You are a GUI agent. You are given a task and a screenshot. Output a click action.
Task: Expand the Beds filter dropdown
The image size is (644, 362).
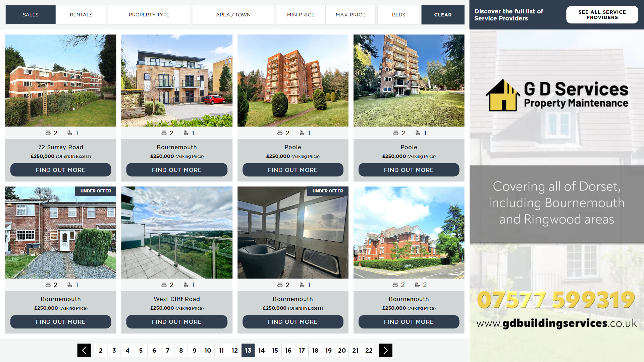(x=398, y=15)
